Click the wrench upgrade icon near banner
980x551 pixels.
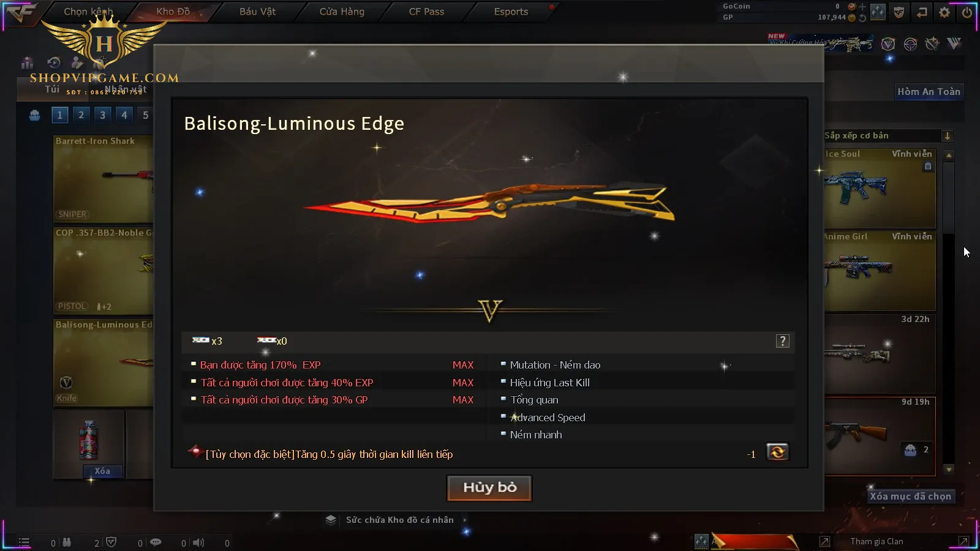click(x=932, y=43)
